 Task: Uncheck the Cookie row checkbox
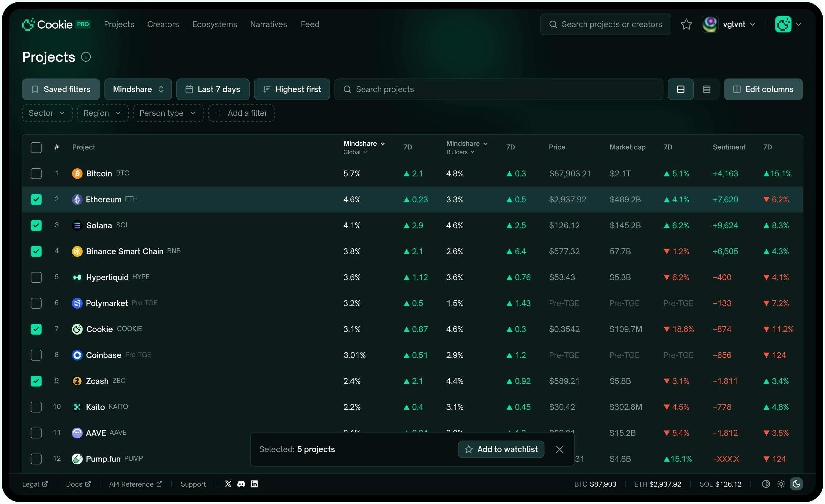click(x=36, y=329)
